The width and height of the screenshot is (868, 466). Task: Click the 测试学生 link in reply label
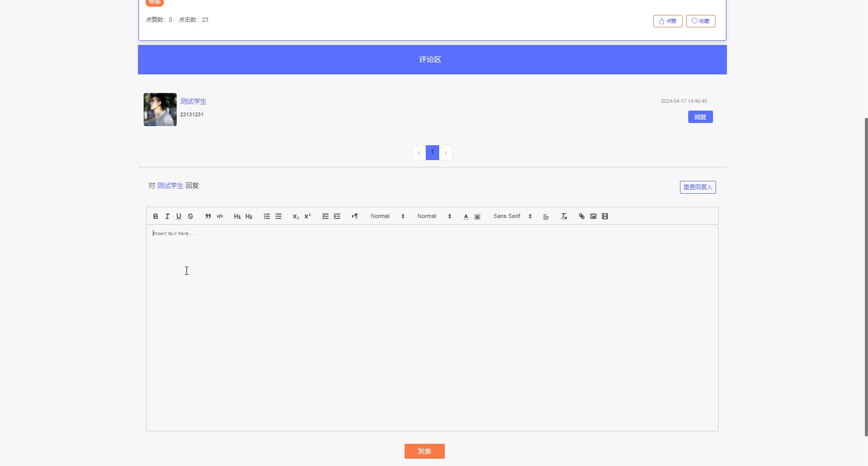pyautogui.click(x=170, y=185)
